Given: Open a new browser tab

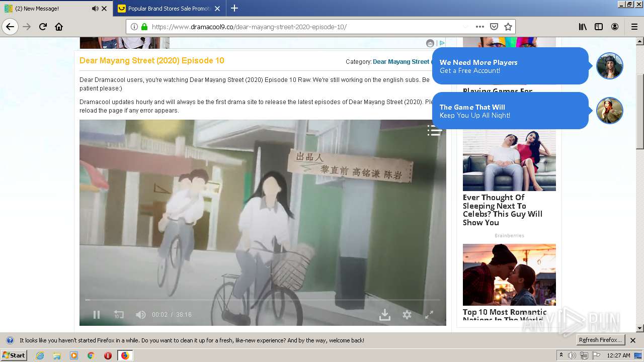Looking at the screenshot, I should 234,8.
